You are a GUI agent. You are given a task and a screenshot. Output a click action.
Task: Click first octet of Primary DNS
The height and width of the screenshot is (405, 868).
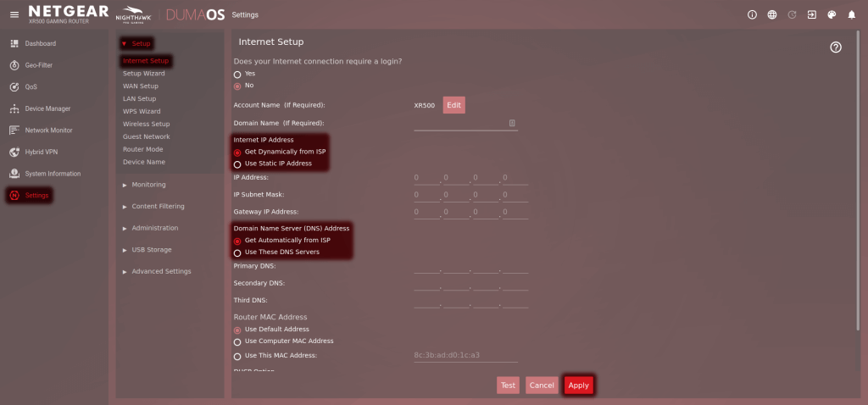tap(427, 267)
